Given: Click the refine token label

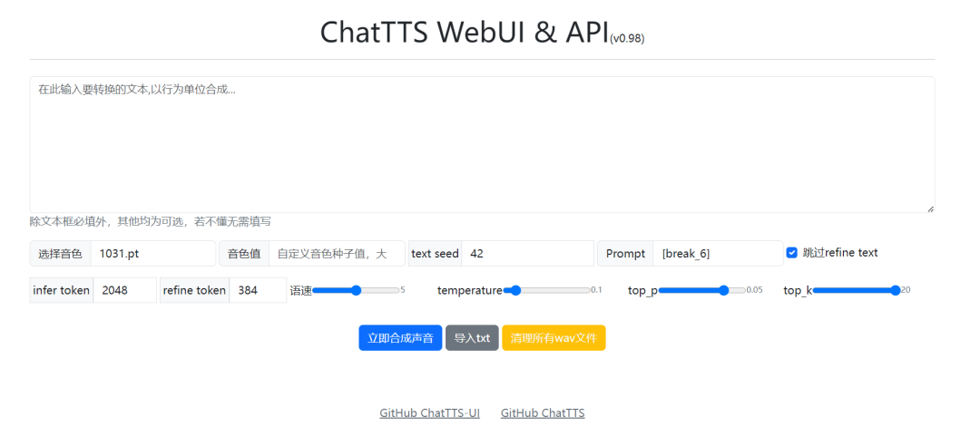Looking at the screenshot, I should 194,290.
